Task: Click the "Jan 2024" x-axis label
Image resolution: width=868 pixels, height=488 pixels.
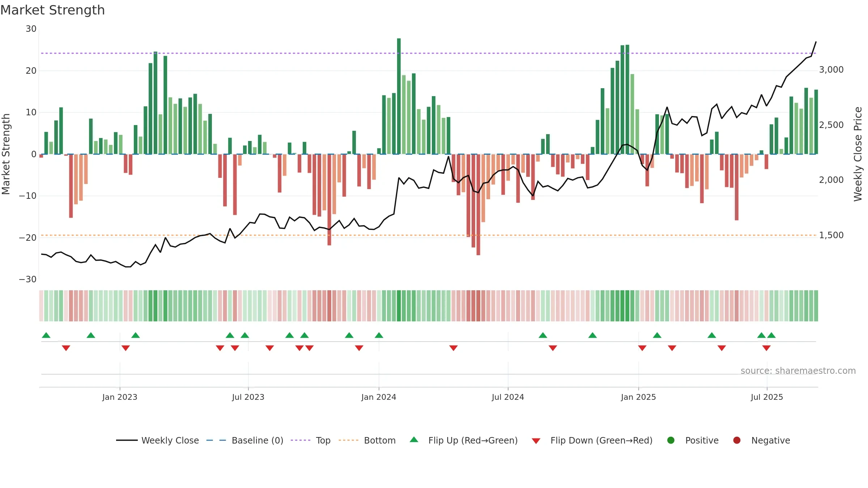Action: click(379, 397)
